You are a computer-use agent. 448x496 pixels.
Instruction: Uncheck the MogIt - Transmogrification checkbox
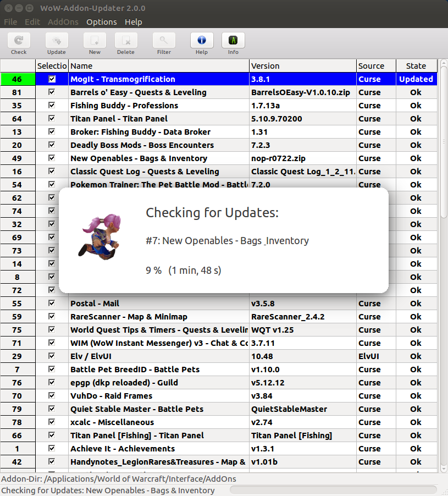(52, 79)
